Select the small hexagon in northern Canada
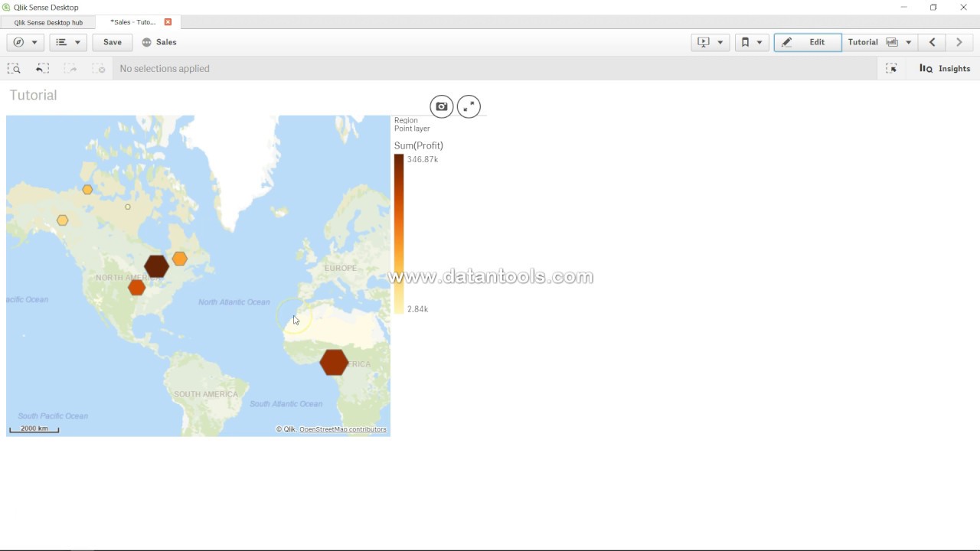 [87, 190]
